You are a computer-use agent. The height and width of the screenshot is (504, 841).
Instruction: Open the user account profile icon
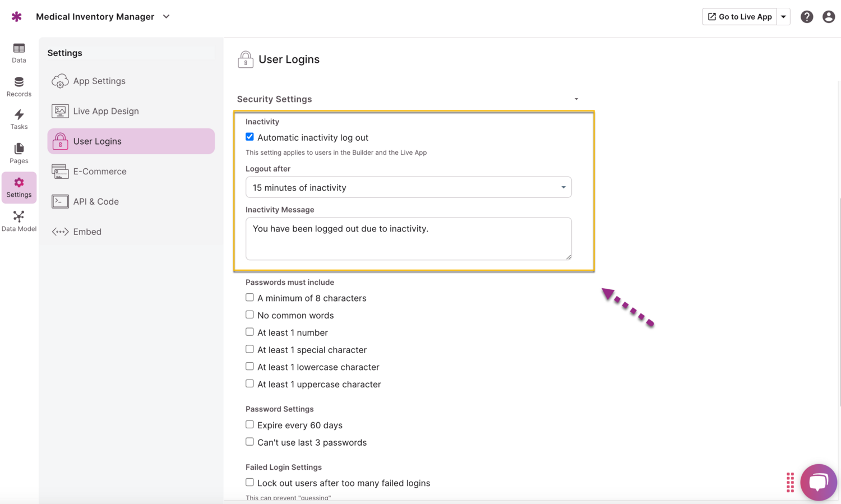pyautogui.click(x=828, y=17)
